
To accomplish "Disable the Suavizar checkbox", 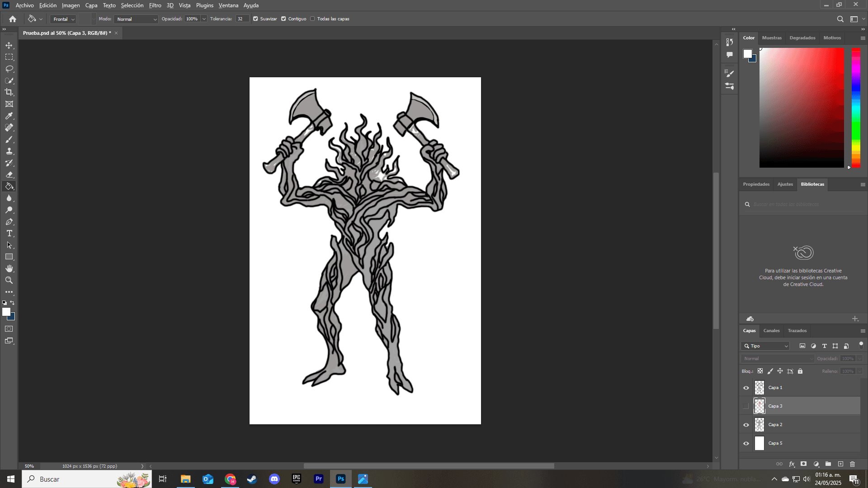I will 255,19.
